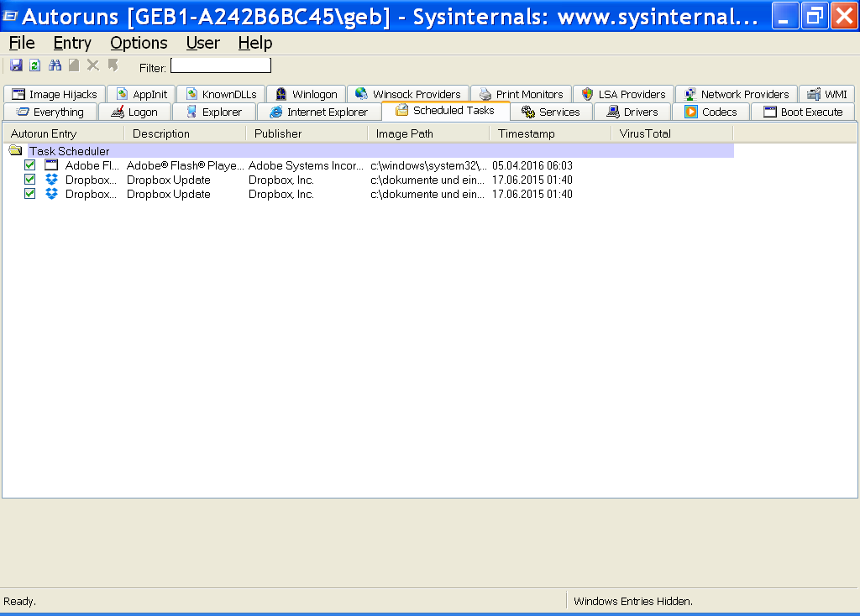Click the Delete X toolbar icon
Screen dimensions: 860x616
click(x=93, y=65)
